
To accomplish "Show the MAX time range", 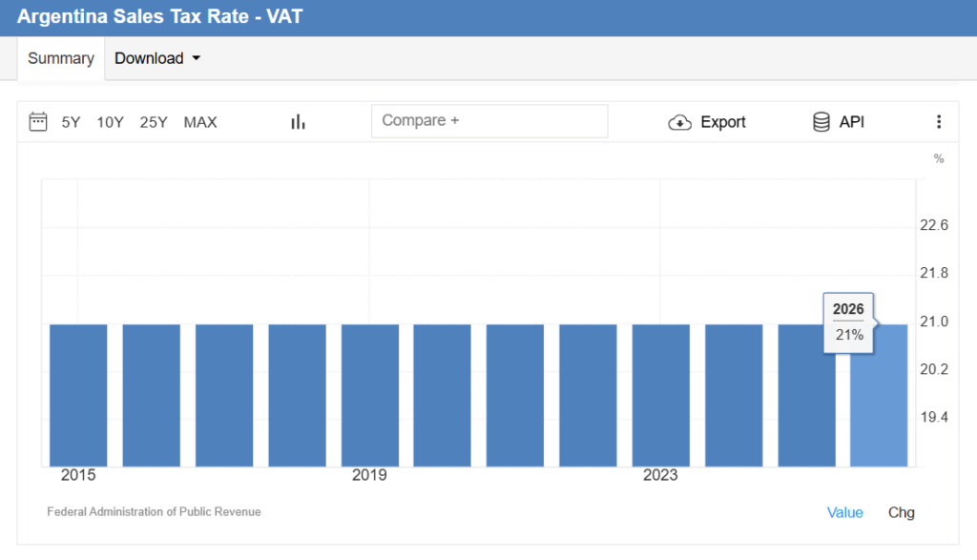I will (200, 122).
